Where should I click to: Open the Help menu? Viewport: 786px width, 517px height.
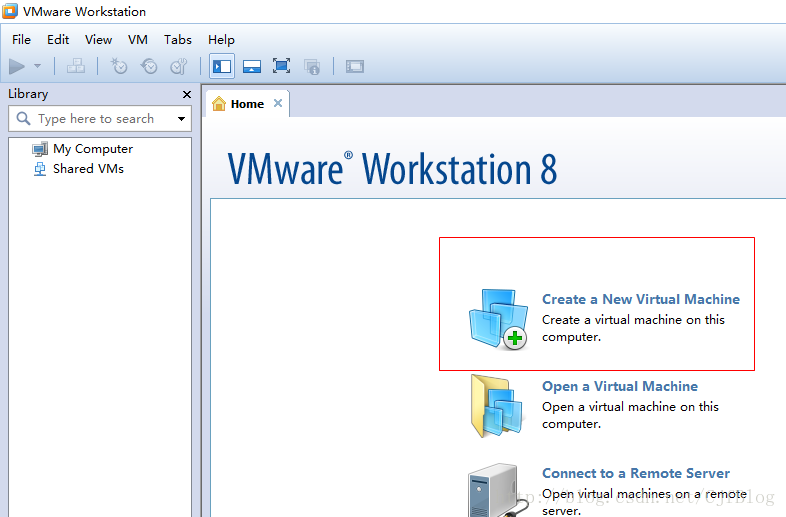coord(222,40)
